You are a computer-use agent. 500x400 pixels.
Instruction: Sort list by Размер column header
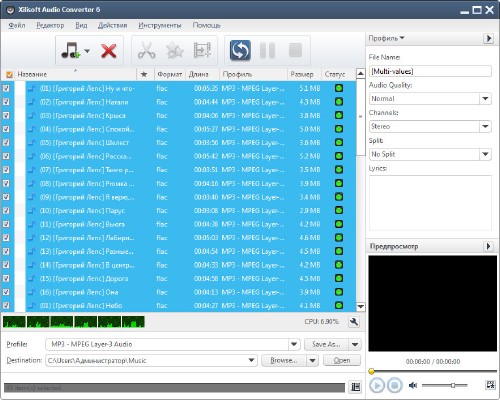click(304, 74)
